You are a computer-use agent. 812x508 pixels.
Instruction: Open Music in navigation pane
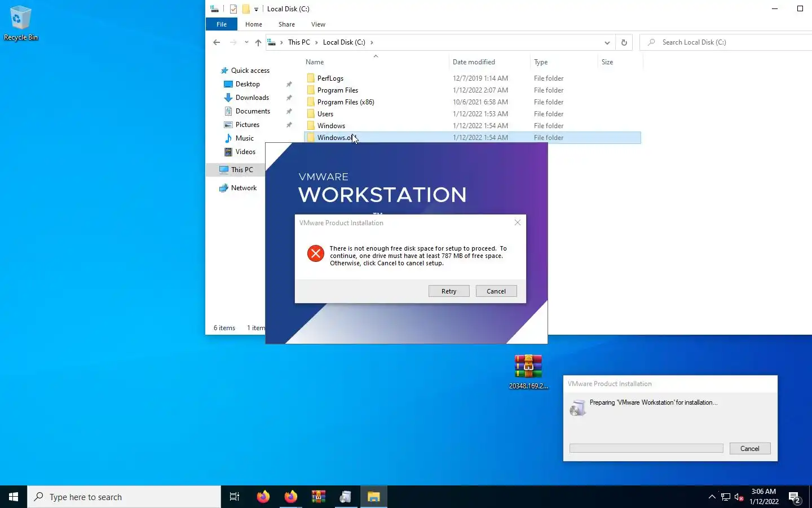click(244, 138)
